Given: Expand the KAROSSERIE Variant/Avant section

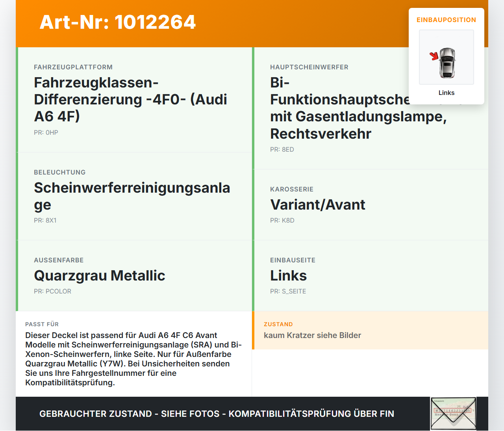Looking at the screenshot, I should [x=371, y=205].
